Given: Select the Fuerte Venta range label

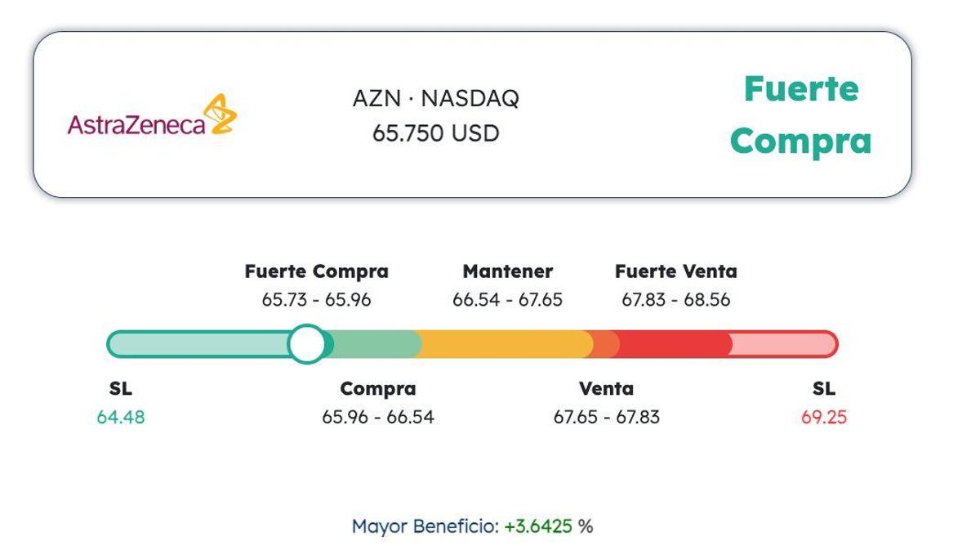Looking at the screenshot, I should pyautogui.click(x=675, y=271).
